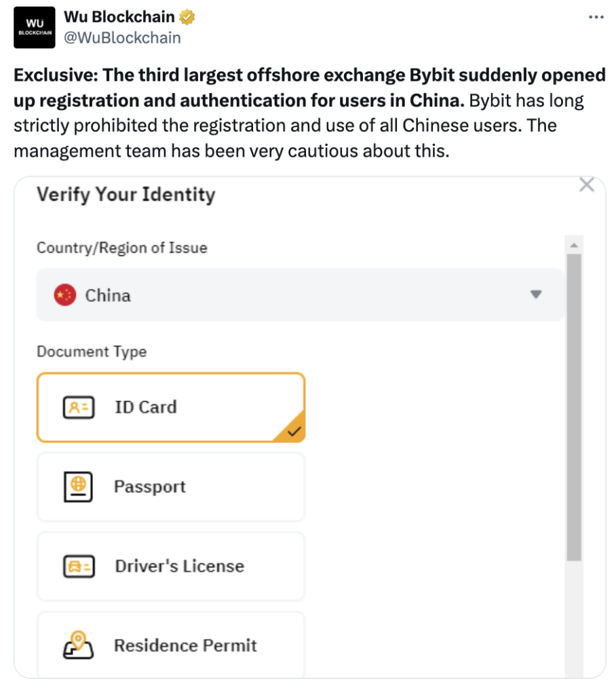This screenshot has height=695, width=616.
Task: Click the 'Country/Region of Issue' label
Action: [x=122, y=248]
